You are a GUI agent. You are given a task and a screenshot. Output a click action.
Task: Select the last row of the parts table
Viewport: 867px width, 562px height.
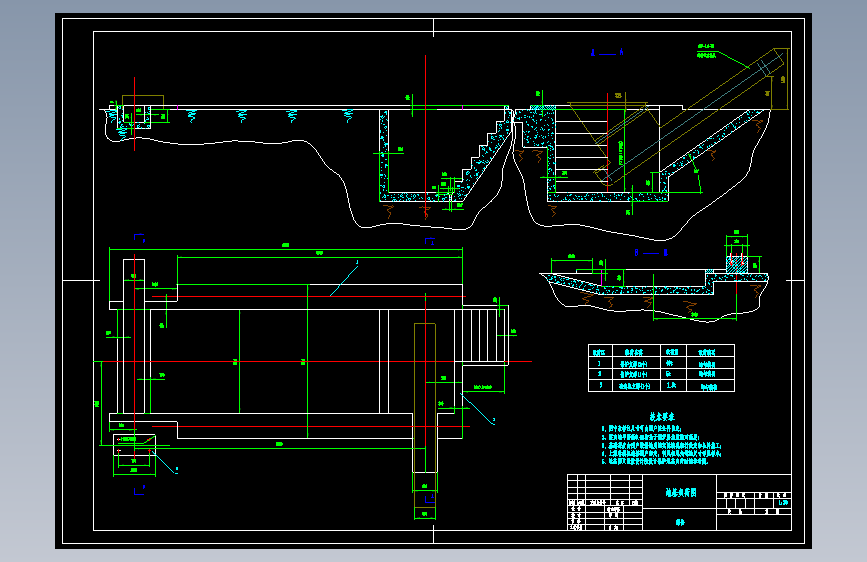pyautogui.click(x=661, y=386)
